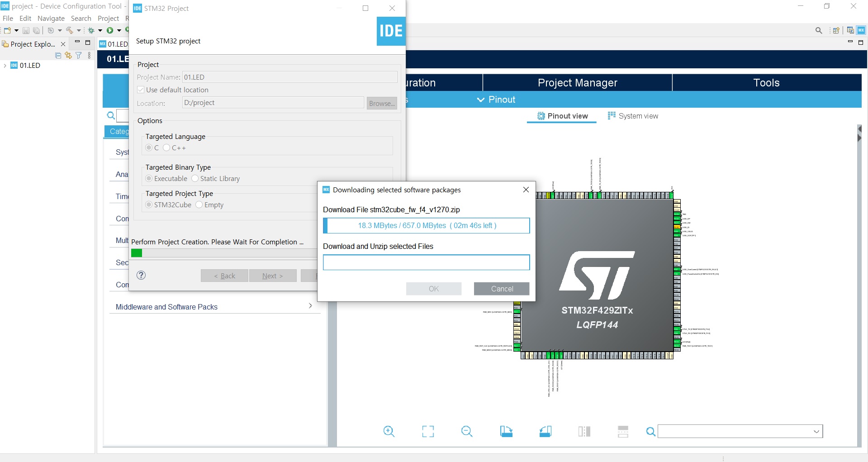This screenshot has width=868, height=462.
Task: Collapse the Pinout chevron menu
Action: pos(481,100)
